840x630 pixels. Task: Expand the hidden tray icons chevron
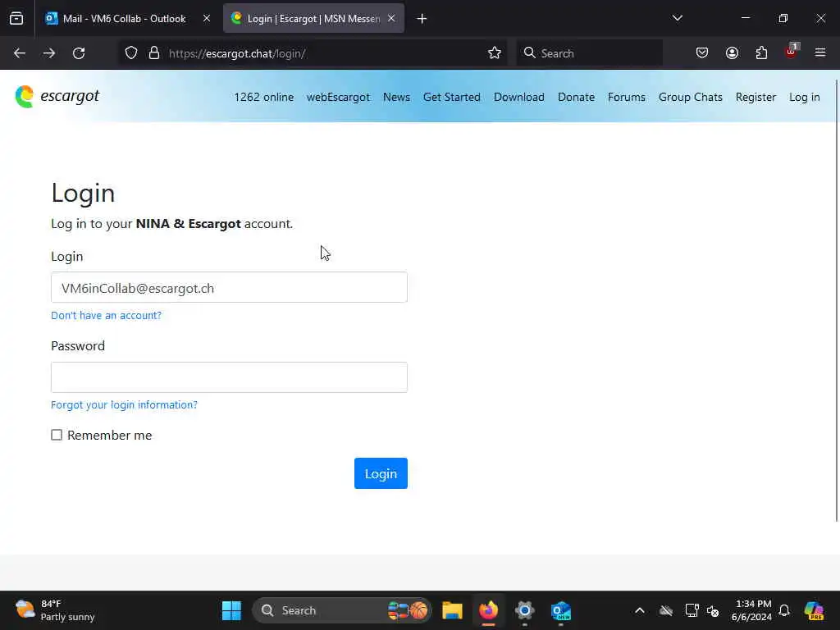coord(640,610)
